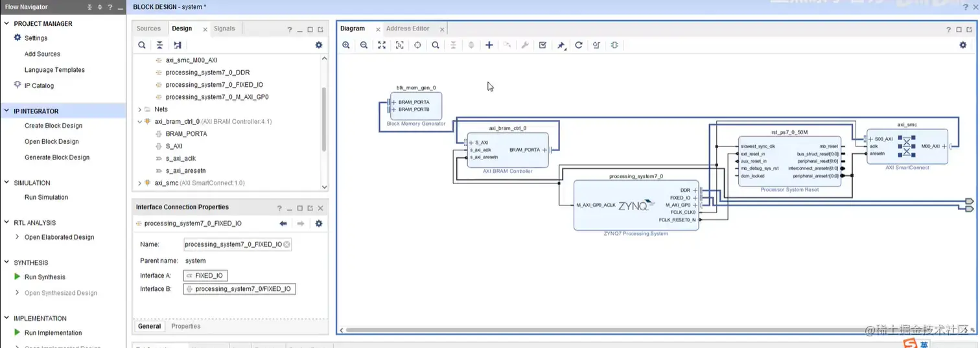Open Interface Connection Properties settings gear
This screenshot has width=980, height=348.
319,224
